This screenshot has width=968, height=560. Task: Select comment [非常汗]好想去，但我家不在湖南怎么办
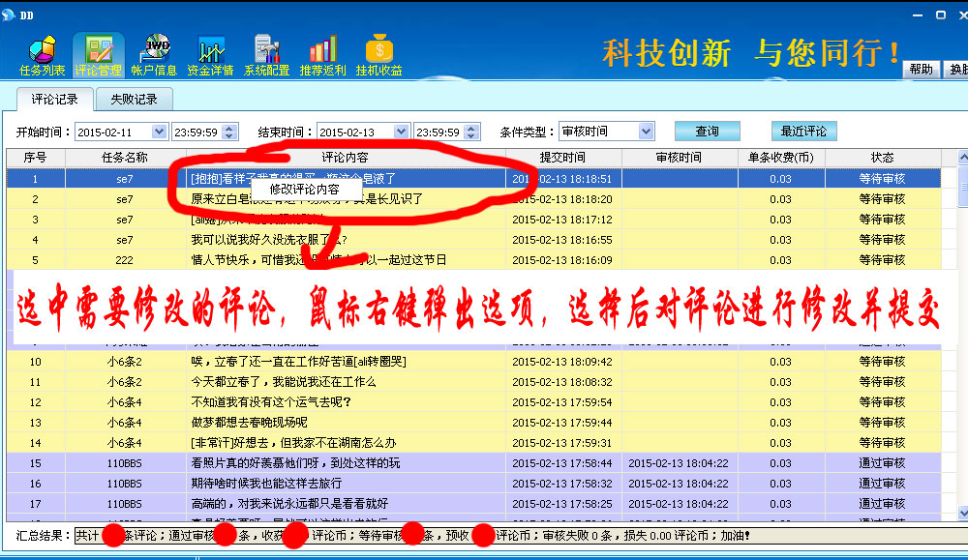[x=293, y=443]
